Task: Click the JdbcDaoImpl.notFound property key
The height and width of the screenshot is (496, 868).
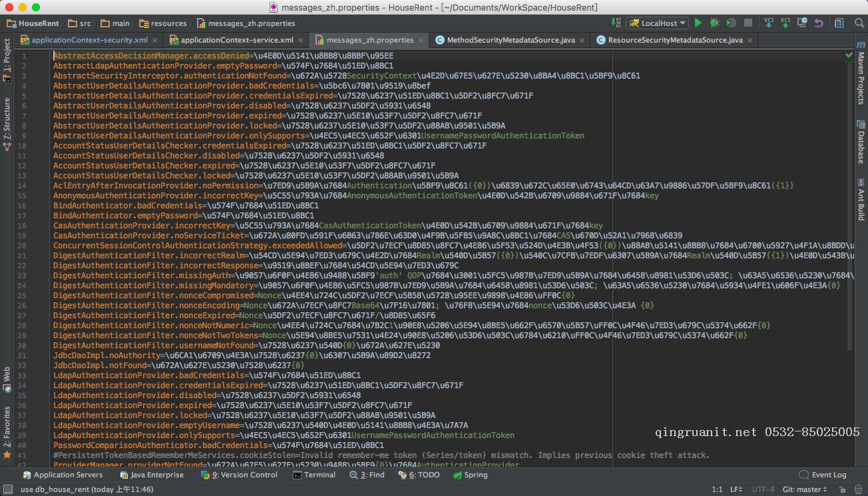Action: 99,366
